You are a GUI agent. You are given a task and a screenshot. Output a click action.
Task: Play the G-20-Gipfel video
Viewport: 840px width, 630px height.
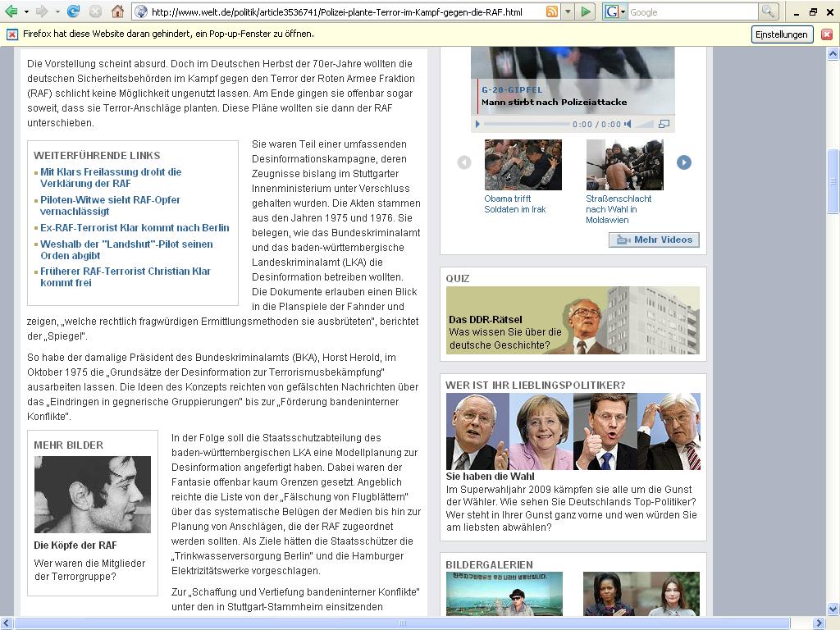[x=477, y=125]
